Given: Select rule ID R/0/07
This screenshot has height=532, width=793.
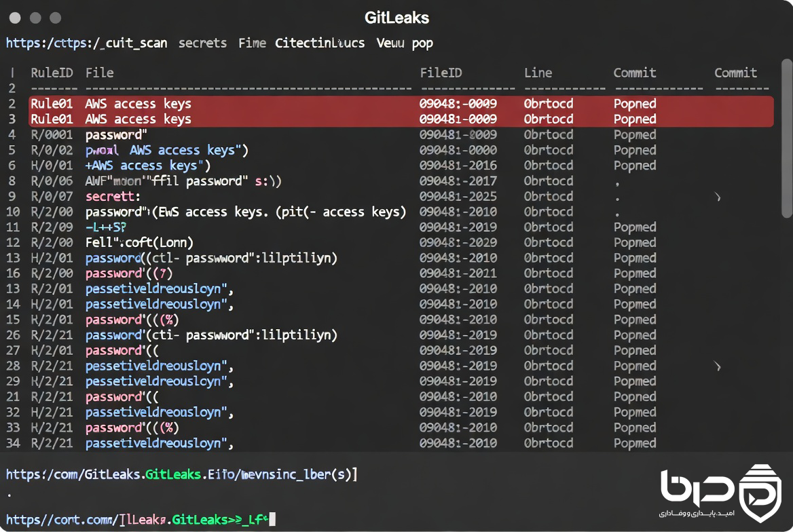Looking at the screenshot, I should (x=52, y=197).
